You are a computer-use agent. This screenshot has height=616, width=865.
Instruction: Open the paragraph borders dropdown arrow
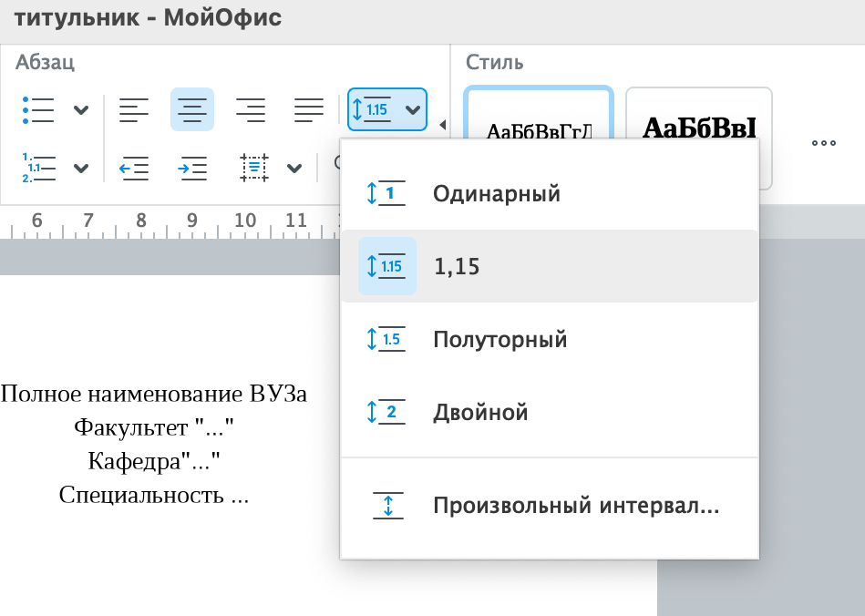294,168
